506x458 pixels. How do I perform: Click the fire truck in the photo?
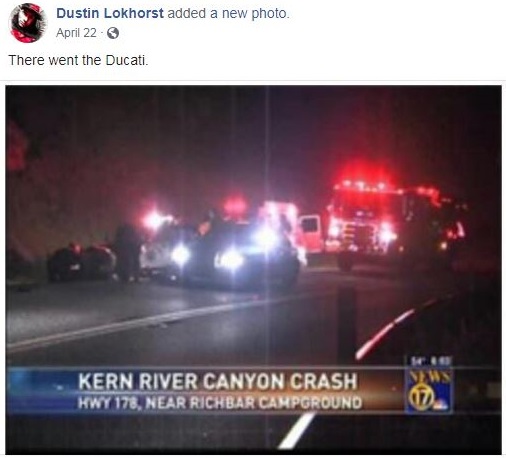point(395,222)
